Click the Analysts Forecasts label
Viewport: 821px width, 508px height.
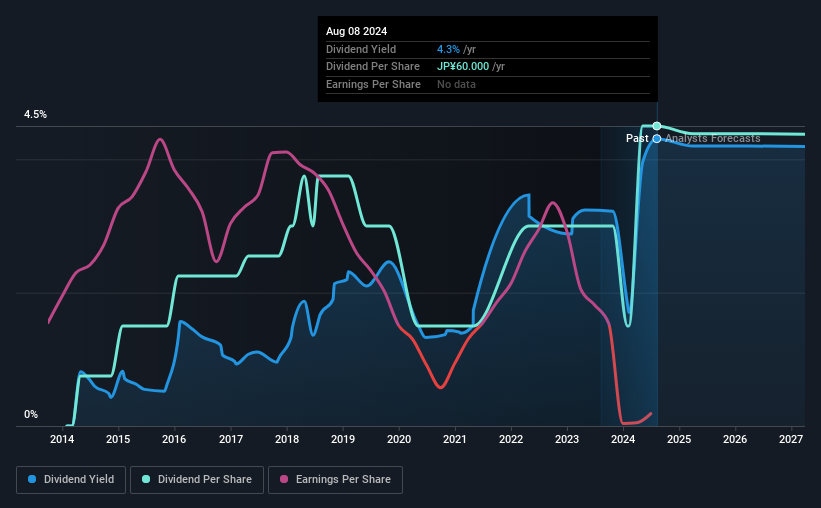click(x=713, y=138)
